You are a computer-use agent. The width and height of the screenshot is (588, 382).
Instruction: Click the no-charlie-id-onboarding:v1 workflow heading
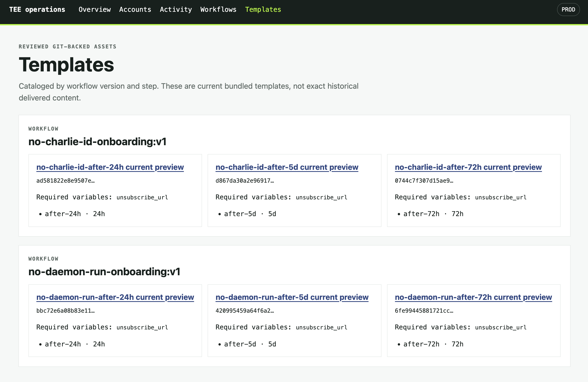(97, 142)
